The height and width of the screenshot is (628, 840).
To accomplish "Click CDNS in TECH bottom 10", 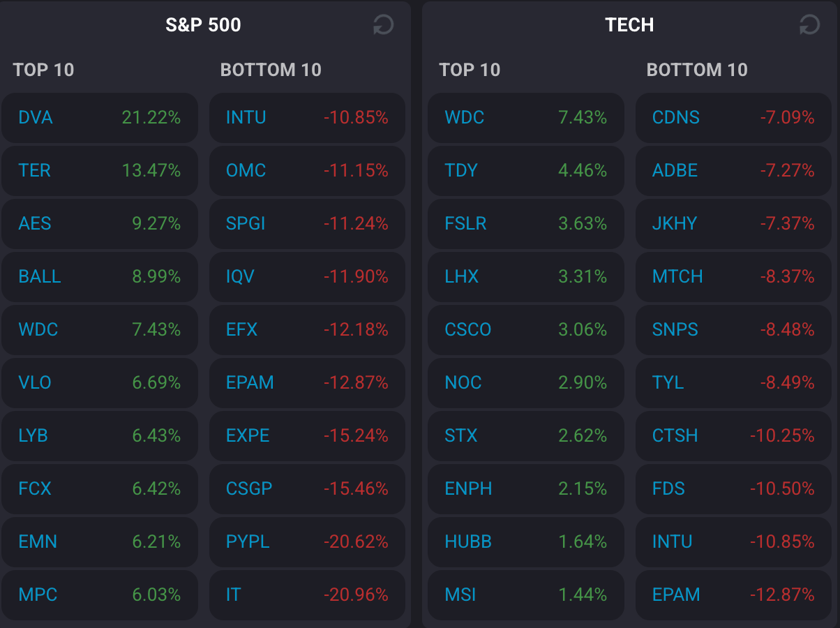I will pos(676,117).
